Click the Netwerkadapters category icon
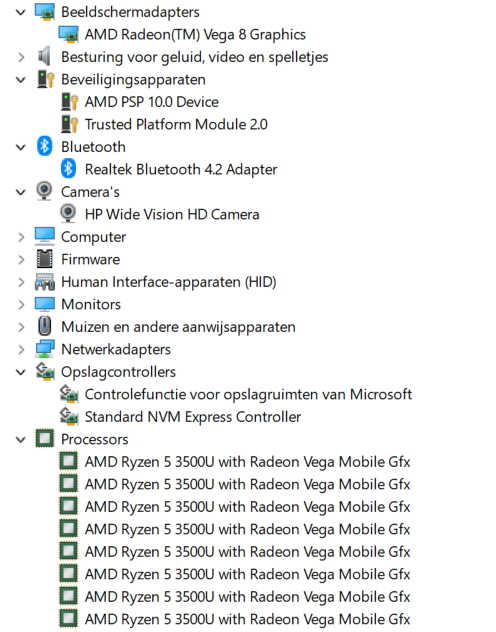The width and height of the screenshot is (496, 632). pos(45,349)
